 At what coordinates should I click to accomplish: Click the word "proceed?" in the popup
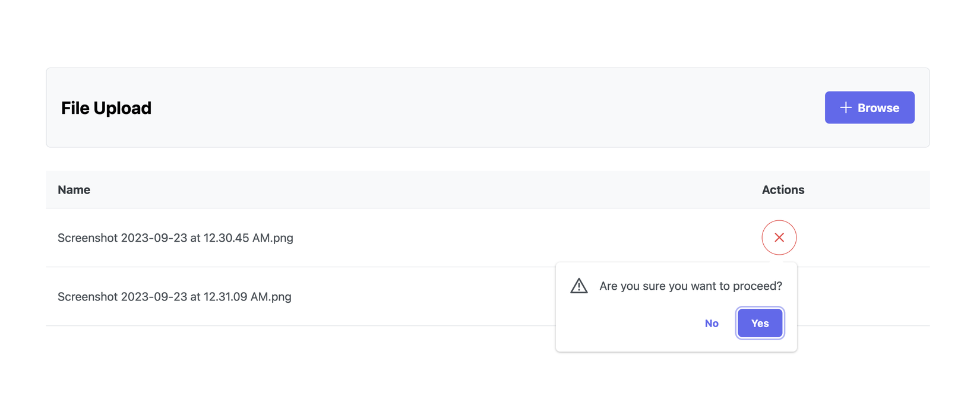click(x=757, y=286)
